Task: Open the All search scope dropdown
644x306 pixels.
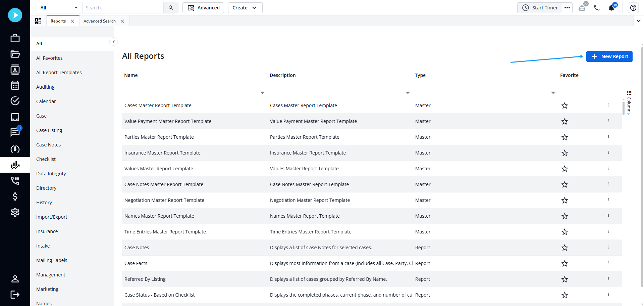Action: pyautogui.click(x=59, y=8)
